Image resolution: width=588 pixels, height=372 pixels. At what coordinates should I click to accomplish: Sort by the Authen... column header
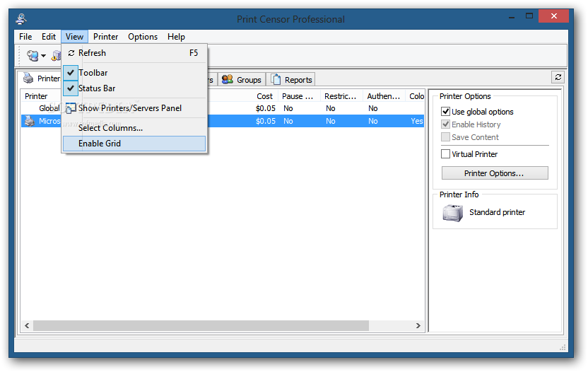pos(384,96)
